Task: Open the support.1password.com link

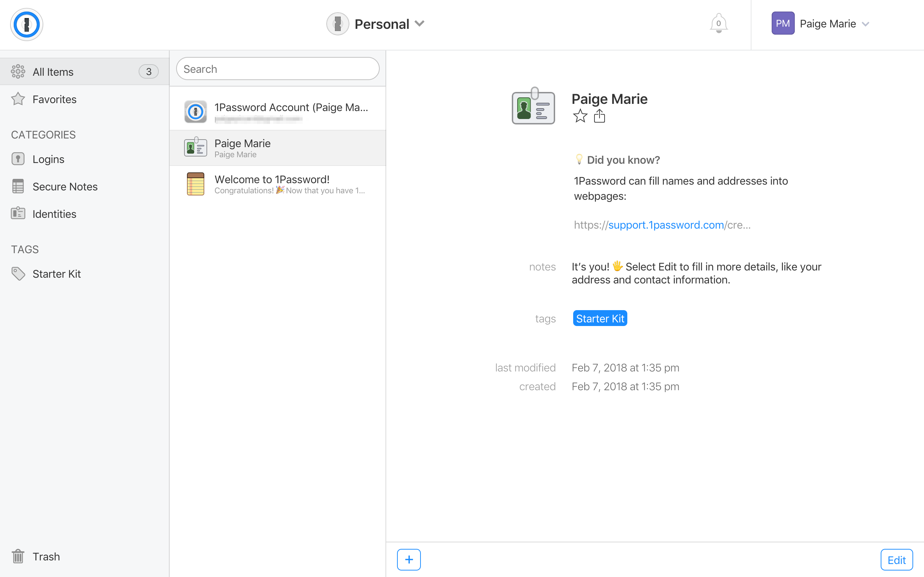Action: pos(666,225)
